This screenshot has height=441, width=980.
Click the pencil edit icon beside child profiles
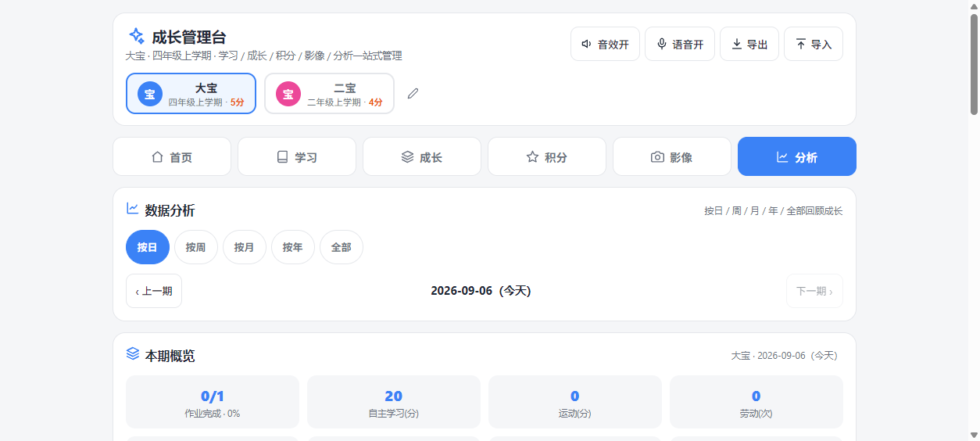point(413,94)
